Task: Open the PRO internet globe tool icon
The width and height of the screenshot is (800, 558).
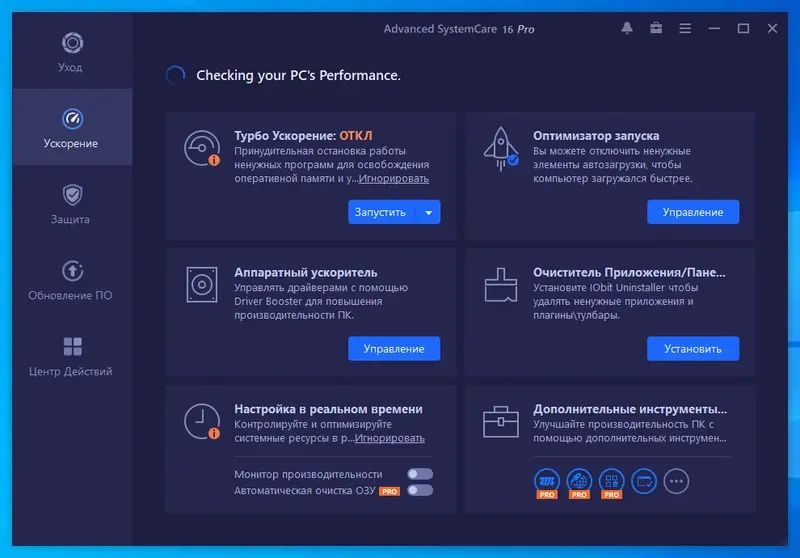Action: coord(579,483)
